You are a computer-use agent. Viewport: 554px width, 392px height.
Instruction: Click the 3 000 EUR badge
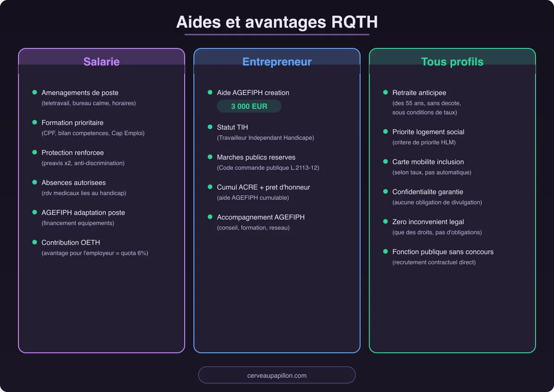pyautogui.click(x=249, y=106)
